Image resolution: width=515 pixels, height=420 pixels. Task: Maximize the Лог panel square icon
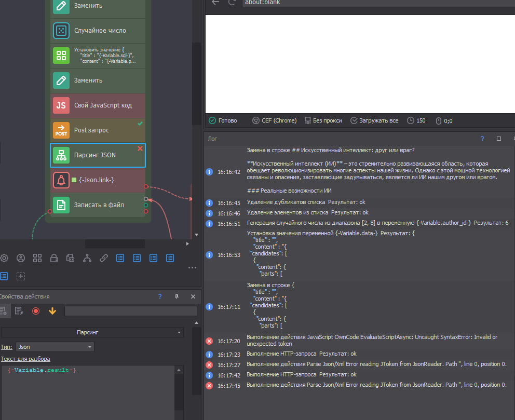498,139
